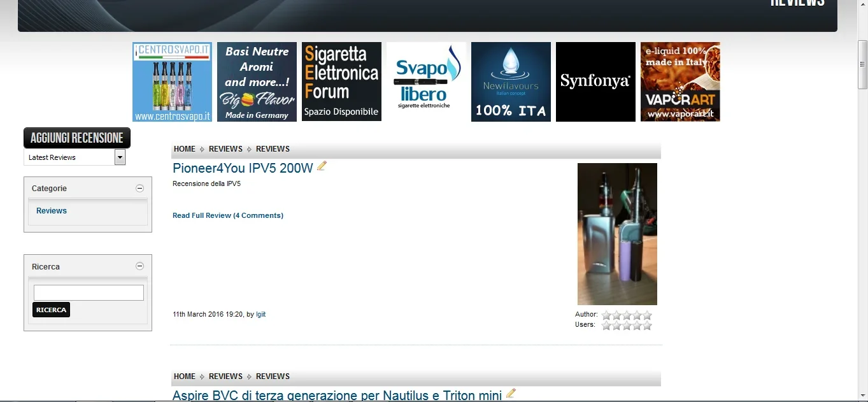Open the CentroSvapo.it banner ad

(172, 82)
